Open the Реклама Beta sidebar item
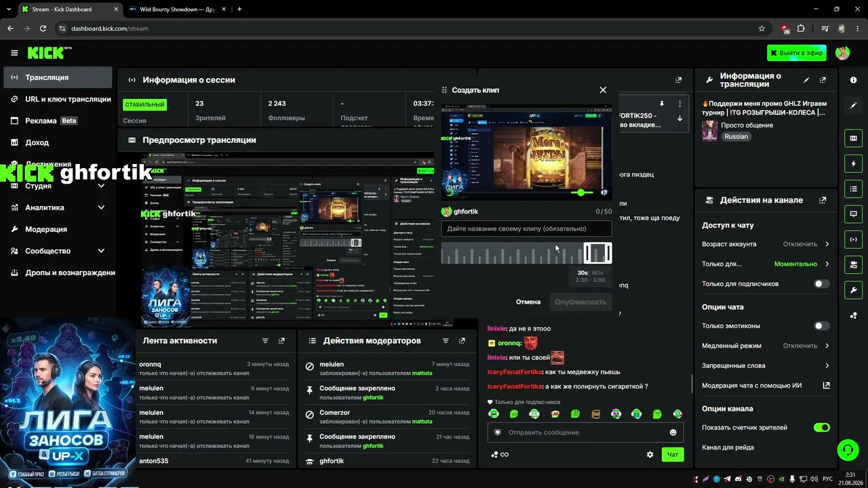This screenshot has width=868, height=488. coord(58,121)
